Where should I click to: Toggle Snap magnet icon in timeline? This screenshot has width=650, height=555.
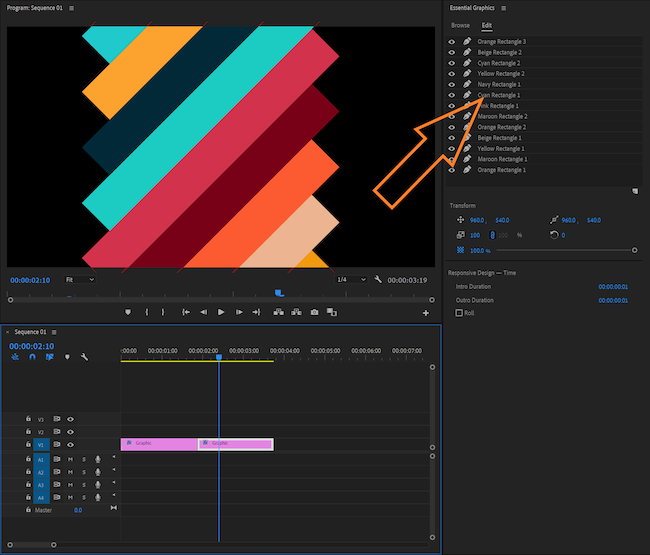coord(32,357)
